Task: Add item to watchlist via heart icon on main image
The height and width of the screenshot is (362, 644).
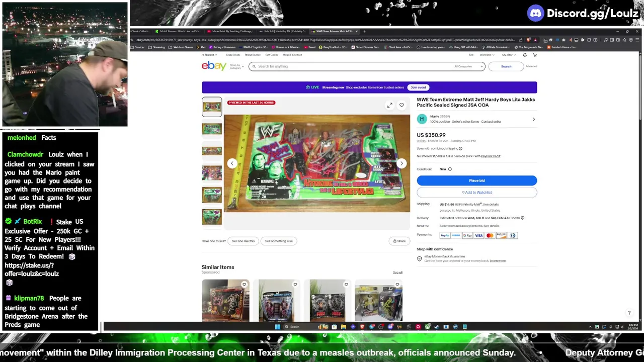Action: tap(401, 105)
